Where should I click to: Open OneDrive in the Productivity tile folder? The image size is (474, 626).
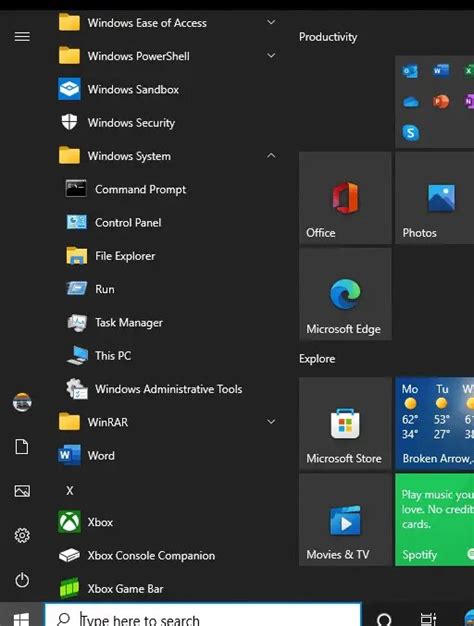pyautogui.click(x=411, y=102)
